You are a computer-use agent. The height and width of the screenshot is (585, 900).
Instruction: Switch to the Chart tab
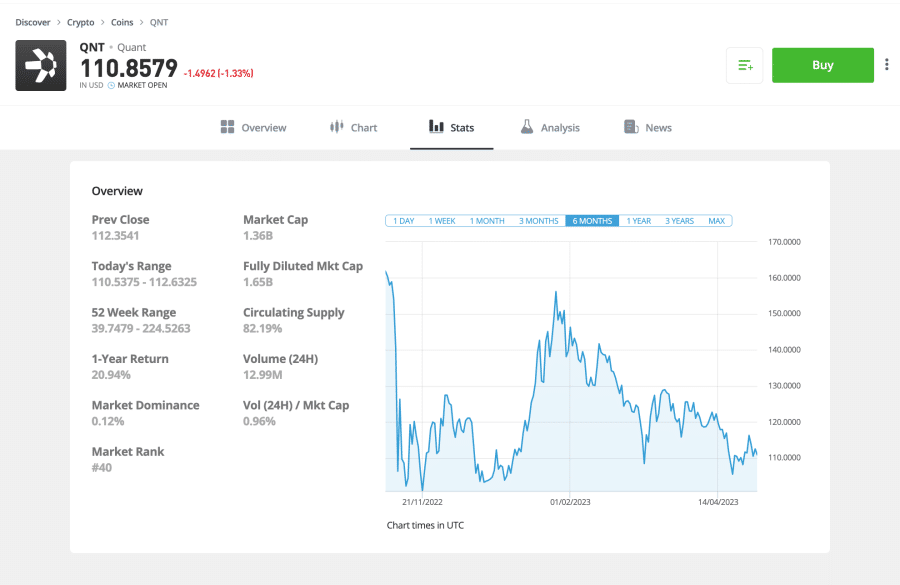click(x=354, y=127)
